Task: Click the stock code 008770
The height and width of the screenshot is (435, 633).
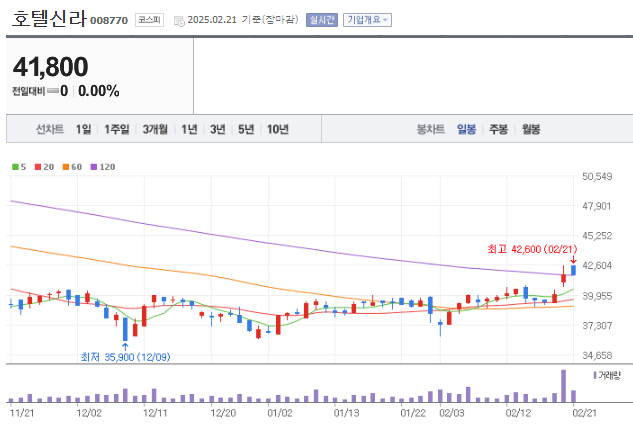Action: [109, 21]
